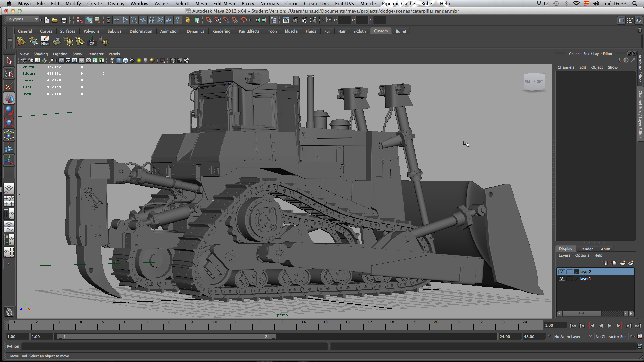Expand the No Anim Layer dropdown arrow
This screenshot has height=362, width=644.
(x=549, y=336)
